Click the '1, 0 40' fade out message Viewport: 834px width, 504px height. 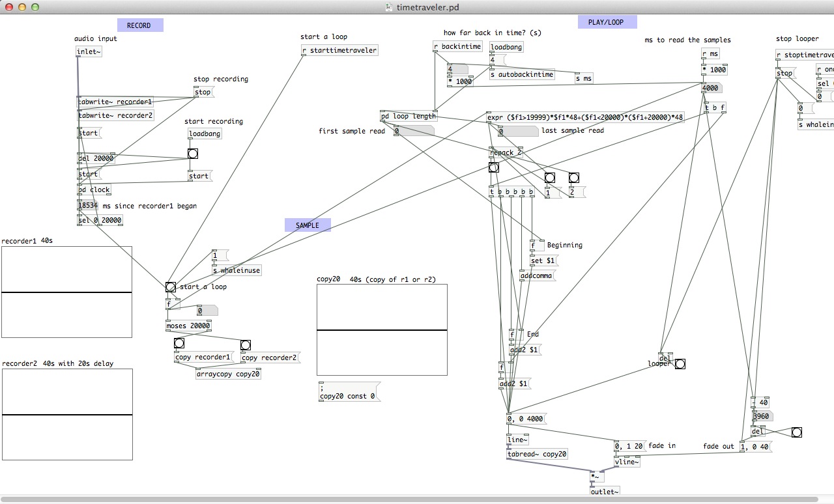[x=755, y=447]
